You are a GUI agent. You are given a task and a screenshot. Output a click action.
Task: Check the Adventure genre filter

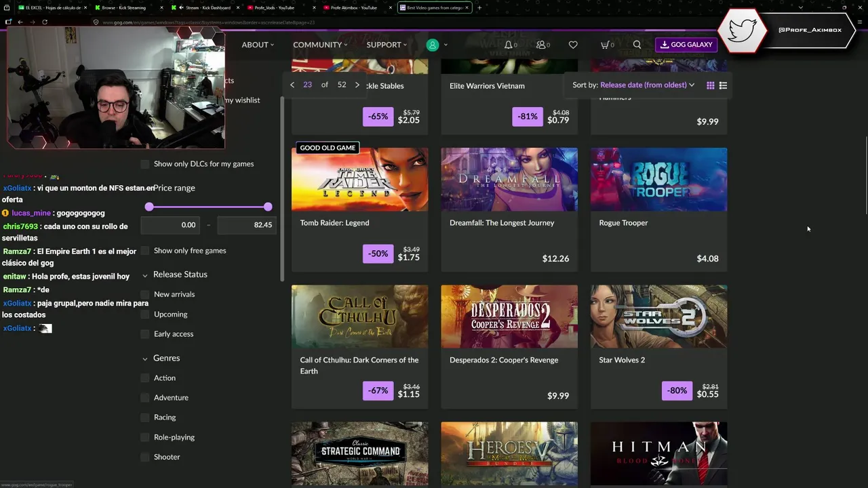(145, 398)
